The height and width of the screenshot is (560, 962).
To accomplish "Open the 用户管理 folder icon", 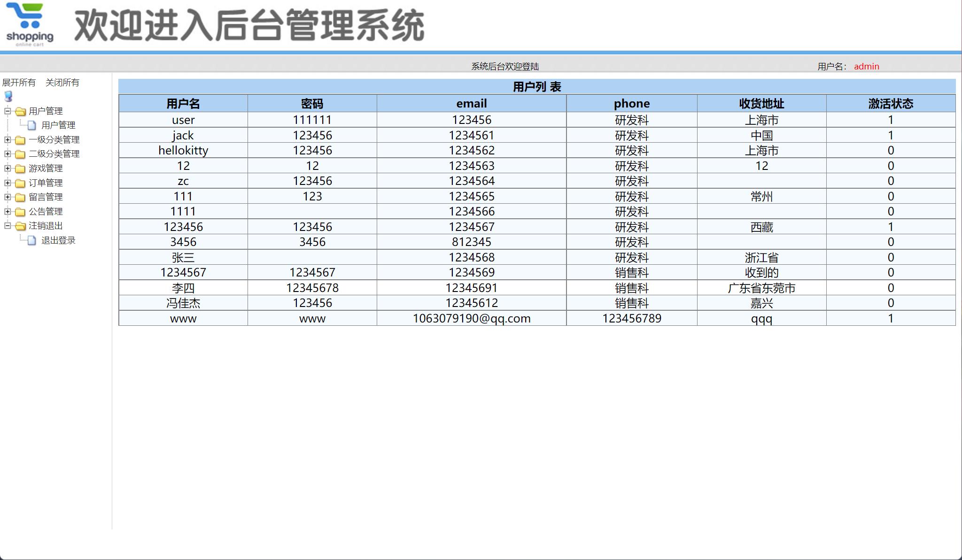I will 20,111.
